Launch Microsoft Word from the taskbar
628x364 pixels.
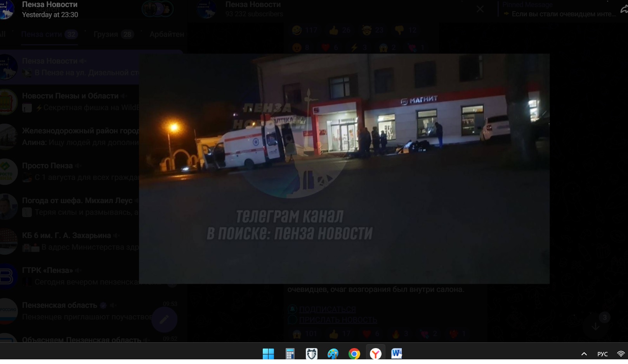tap(397, 353)
